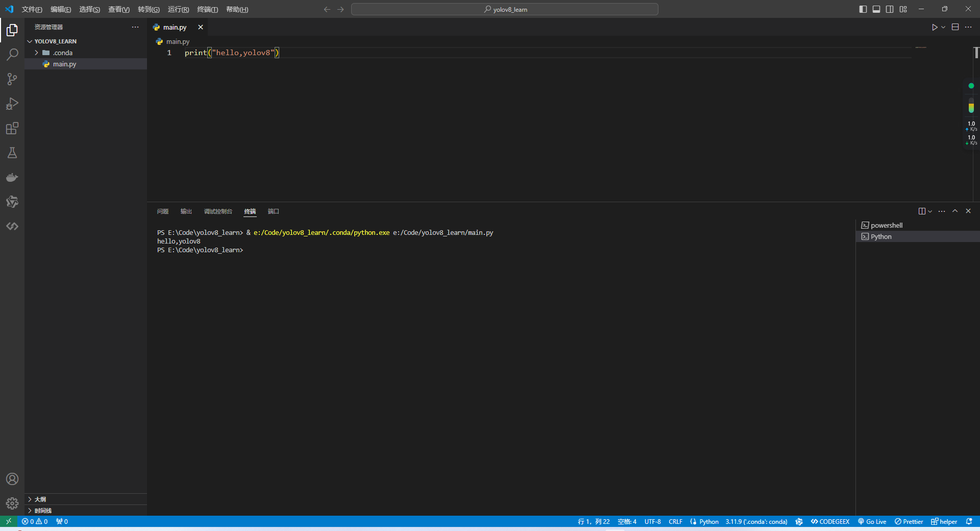Change file encoding UTF-8
The image size is (980, 531).
tap(652, 521)
